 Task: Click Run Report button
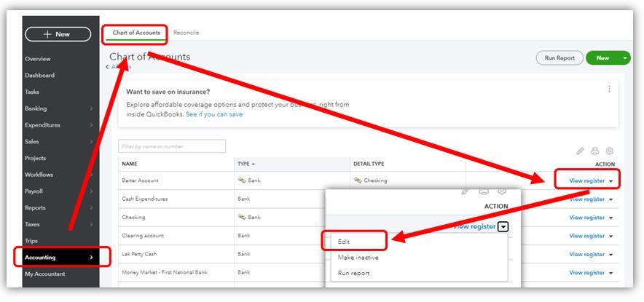559,58
